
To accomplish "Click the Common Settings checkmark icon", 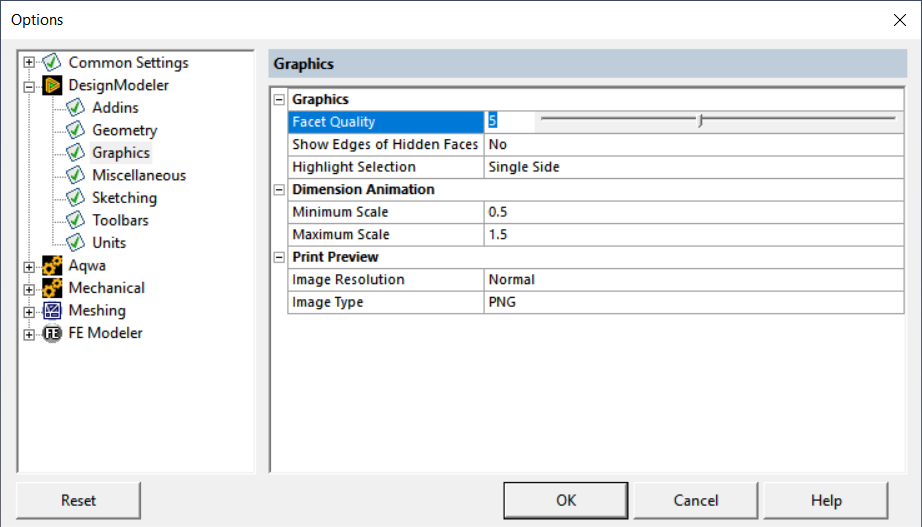I will (52, 62).
